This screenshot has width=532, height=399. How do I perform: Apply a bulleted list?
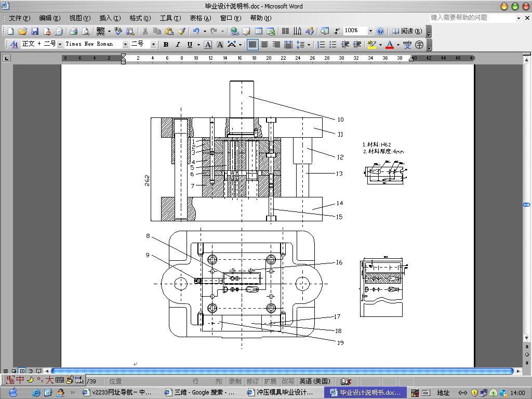point(333,45)
